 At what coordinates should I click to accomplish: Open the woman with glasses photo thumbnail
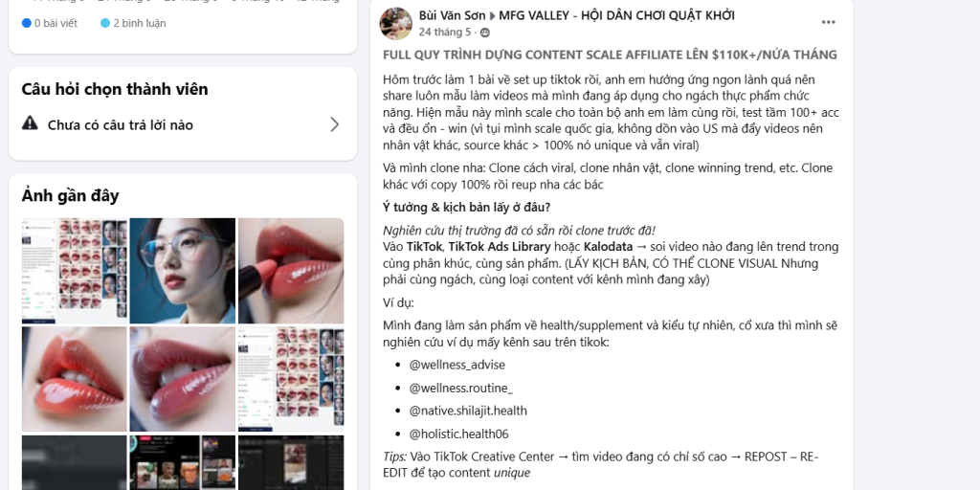click(183, 271)
